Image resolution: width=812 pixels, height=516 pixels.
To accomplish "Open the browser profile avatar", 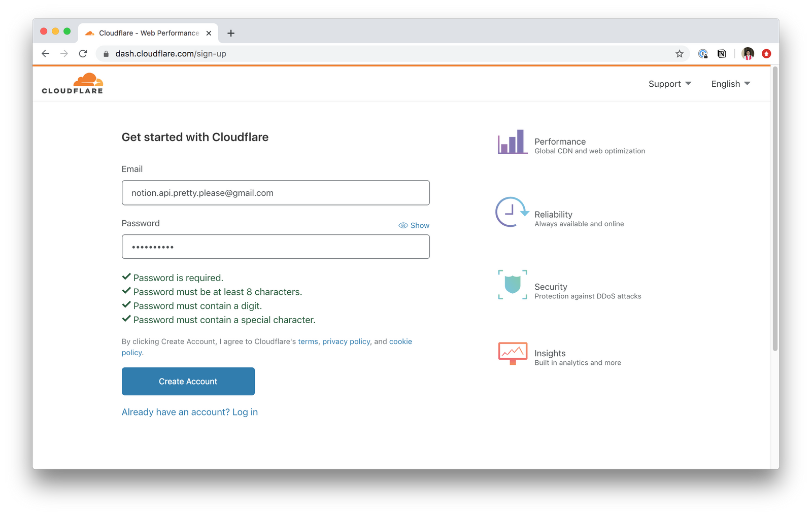I will pyautogui.click(x=748, y=54).
